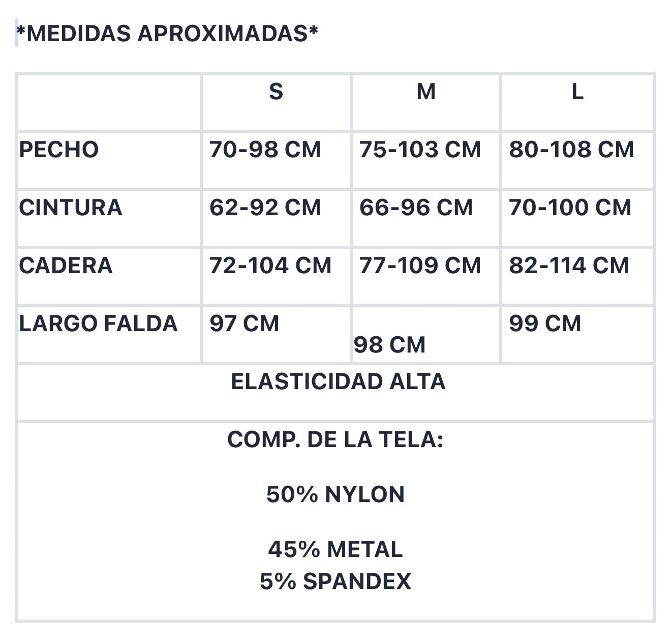This screenshot has height=644, width=671.
Task: Click the ELASTICIDAD ALTA row
Action: pos(335,392)
